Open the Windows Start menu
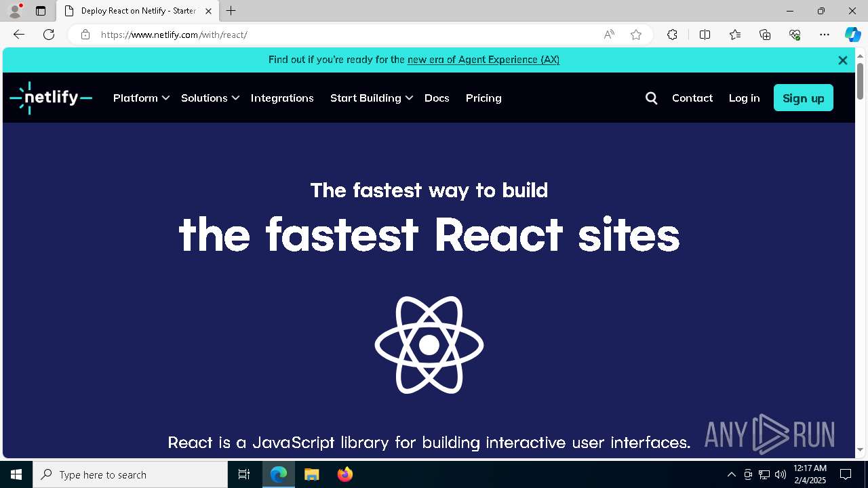Screen dimensions: 868x488 pyautogui.click(x=16, y=474)
